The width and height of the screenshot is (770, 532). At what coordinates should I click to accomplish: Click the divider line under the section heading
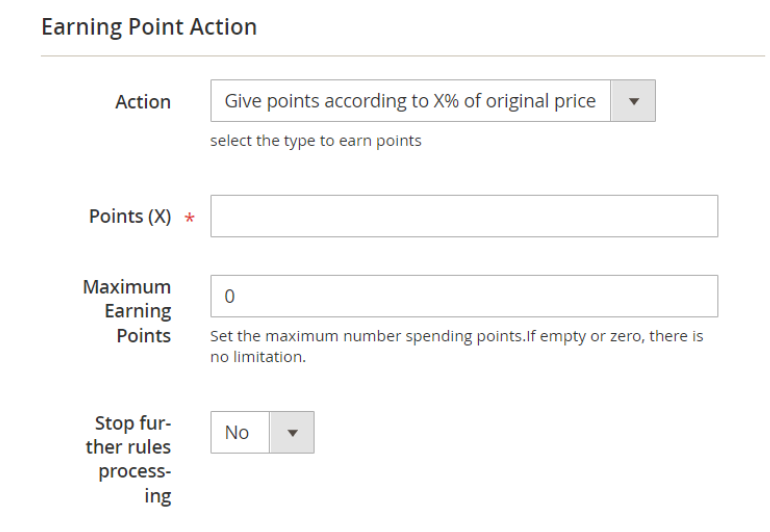tap(401, 56)
